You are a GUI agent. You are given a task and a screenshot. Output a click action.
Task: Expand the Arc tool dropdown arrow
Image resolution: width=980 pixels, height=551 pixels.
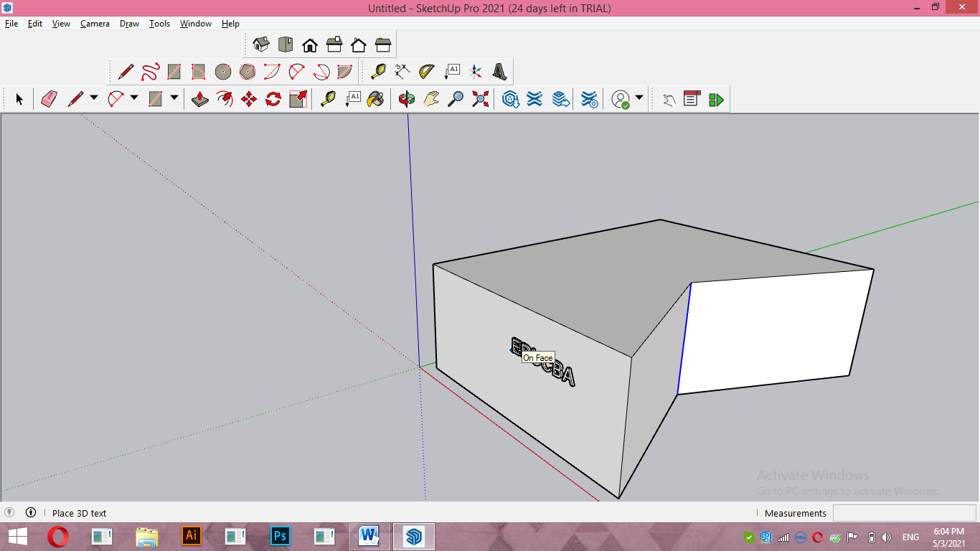tap(134, 98)
